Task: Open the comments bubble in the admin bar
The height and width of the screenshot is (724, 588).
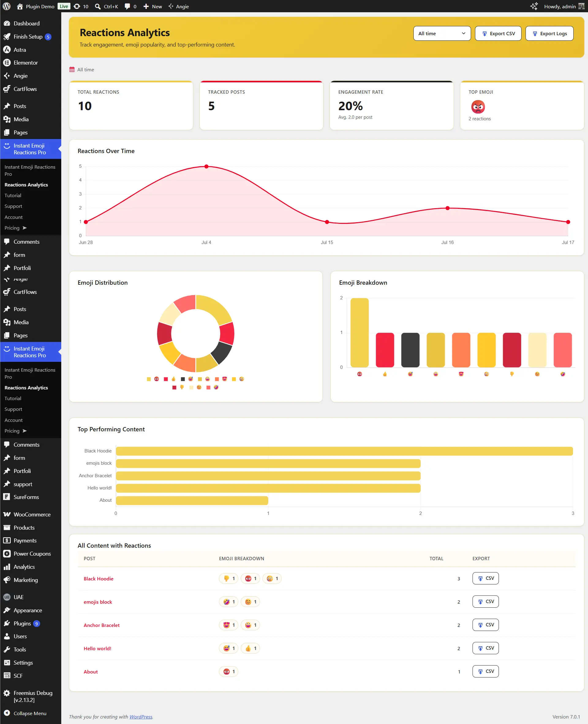Action: tap(127, 6)
